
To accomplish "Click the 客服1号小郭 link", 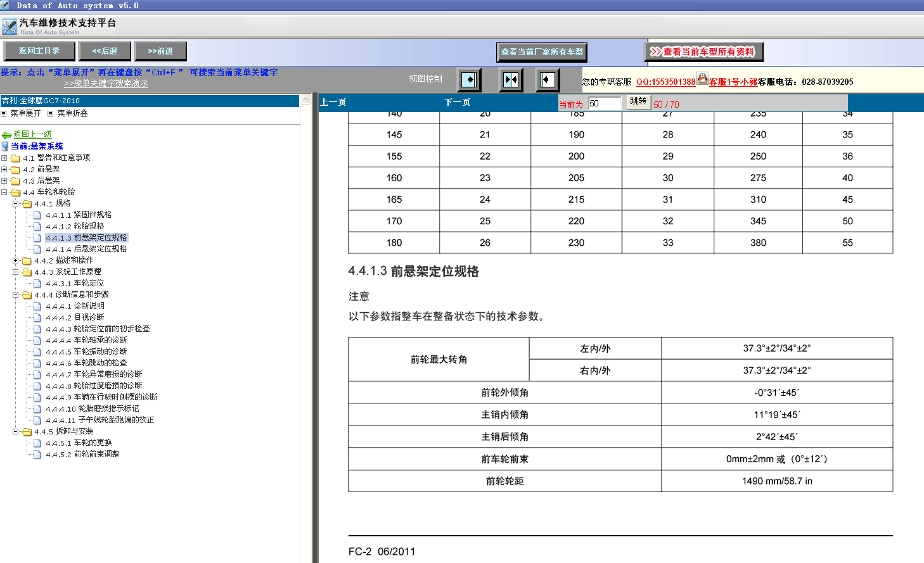I will pos(733,82).
